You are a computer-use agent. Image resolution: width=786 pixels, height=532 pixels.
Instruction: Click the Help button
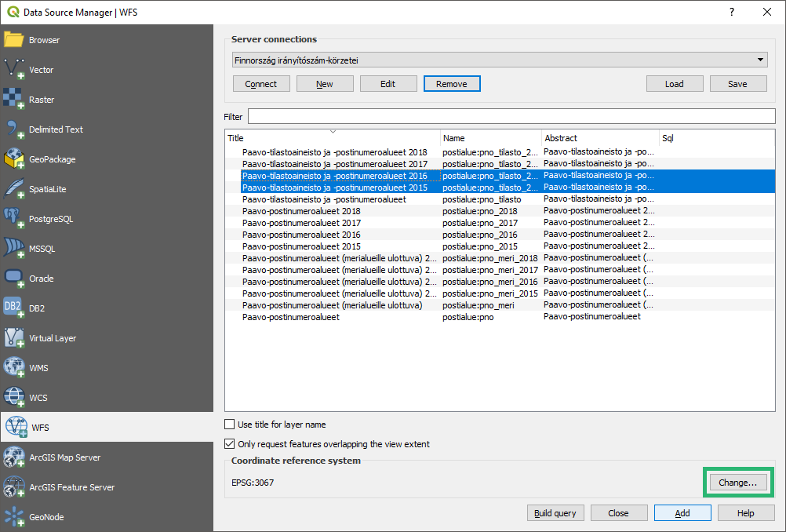tap(746, 513)
